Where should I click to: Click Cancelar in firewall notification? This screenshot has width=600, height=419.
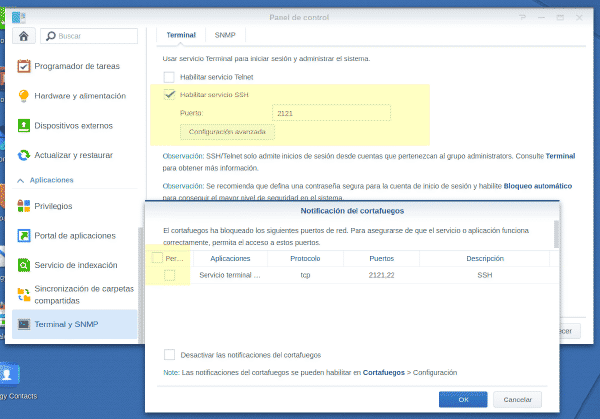517,399
